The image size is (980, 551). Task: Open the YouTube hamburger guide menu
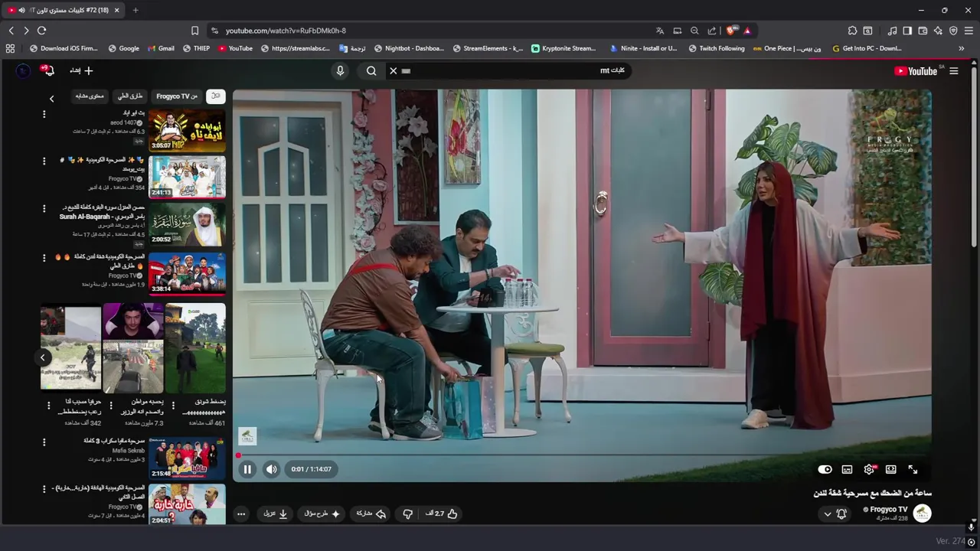pyautogui.click(x=954, y=71)
